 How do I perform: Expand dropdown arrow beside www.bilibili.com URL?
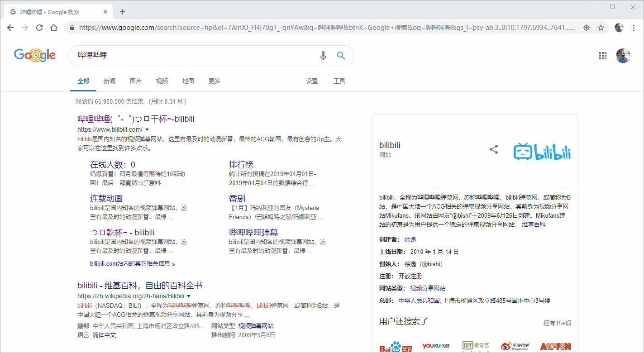pyautogui.click(x=147, y=130)
